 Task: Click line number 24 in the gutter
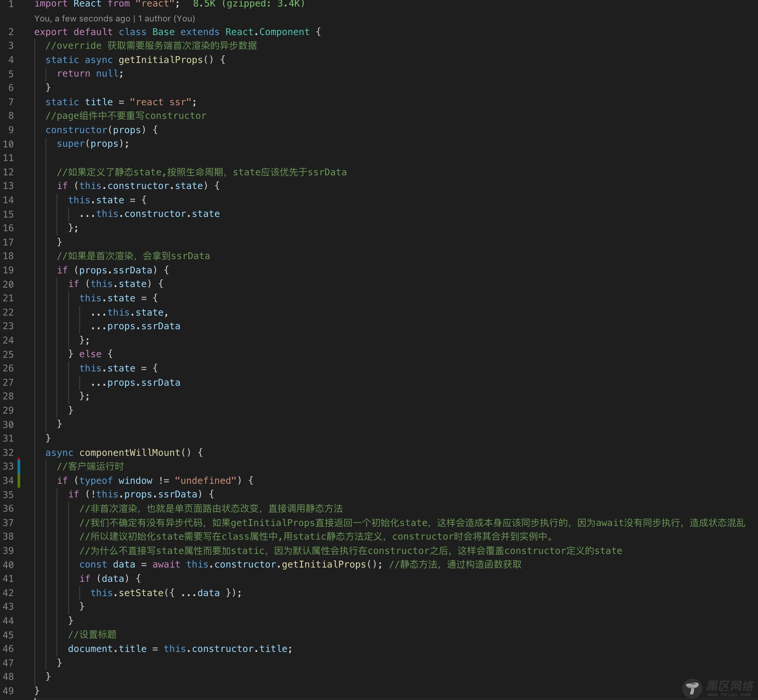pos(8,340)
